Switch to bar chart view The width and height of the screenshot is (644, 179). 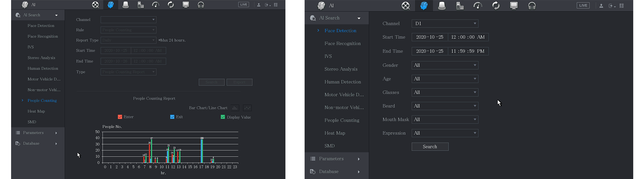point(235,108)
